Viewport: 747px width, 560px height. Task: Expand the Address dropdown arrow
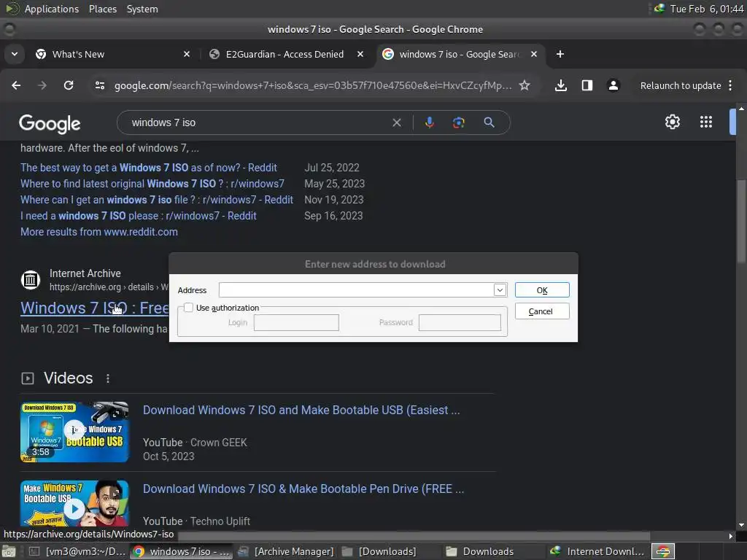pos(500,290)
